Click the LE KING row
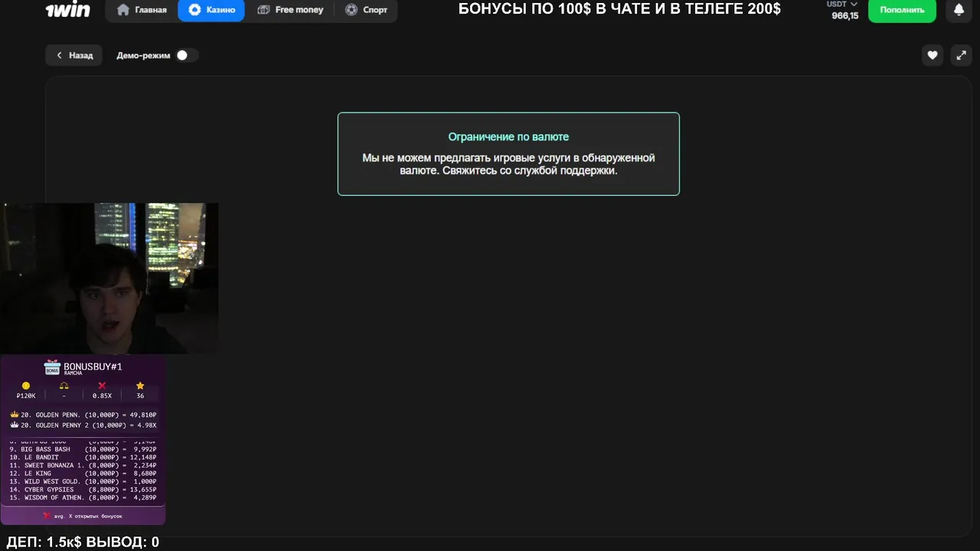980x551 pixels. coord(83,474)
